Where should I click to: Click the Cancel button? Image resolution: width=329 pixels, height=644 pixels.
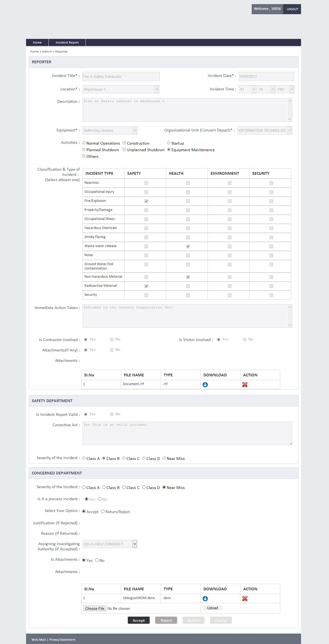coord(221,620)
